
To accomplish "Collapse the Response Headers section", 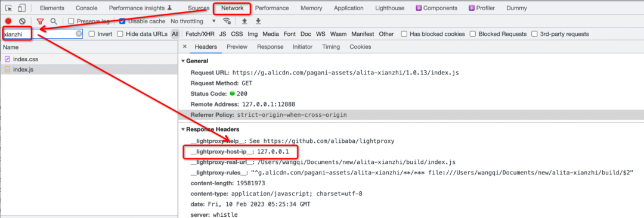I will click(x=183, y=129).
